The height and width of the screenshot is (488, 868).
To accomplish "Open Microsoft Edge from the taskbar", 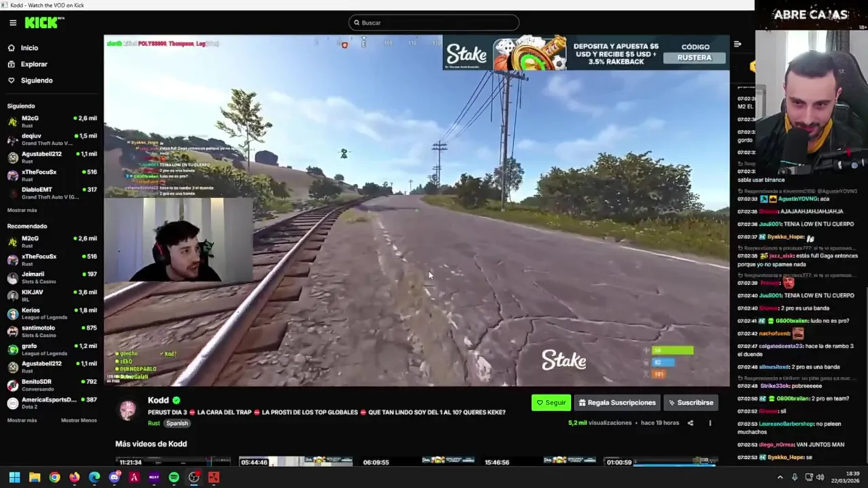I will click(x=94, y=477).
